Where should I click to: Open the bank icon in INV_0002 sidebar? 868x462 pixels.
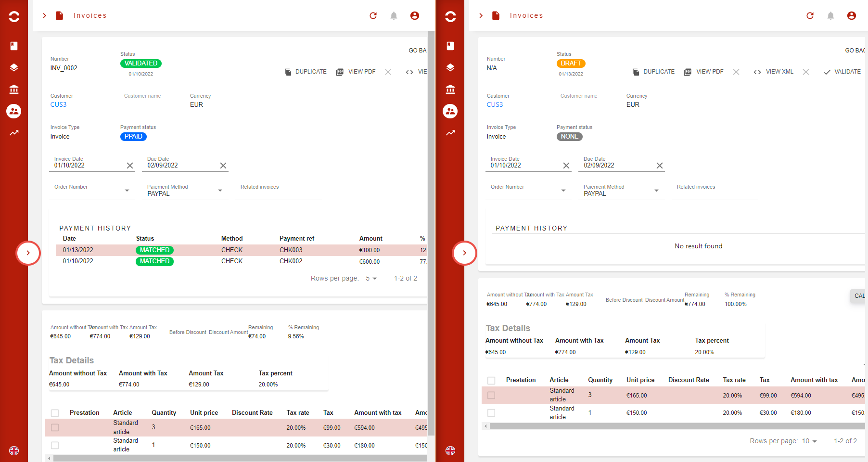(14, 90)
